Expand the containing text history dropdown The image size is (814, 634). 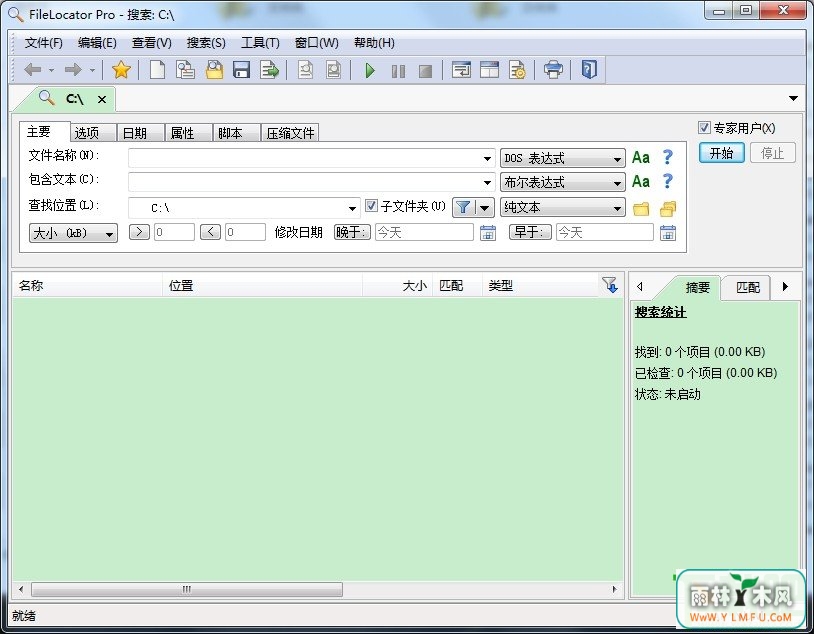click(x=487, y=182)
